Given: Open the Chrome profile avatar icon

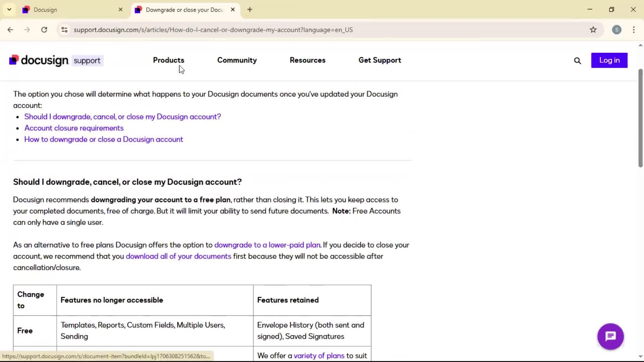Looking at the screenshot, I should point(616,30).
